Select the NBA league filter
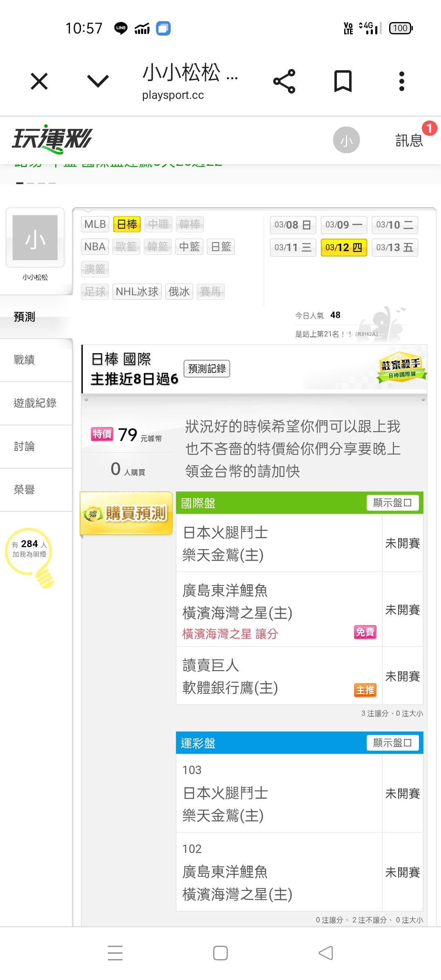441x980 pixels. pos(95,247)
